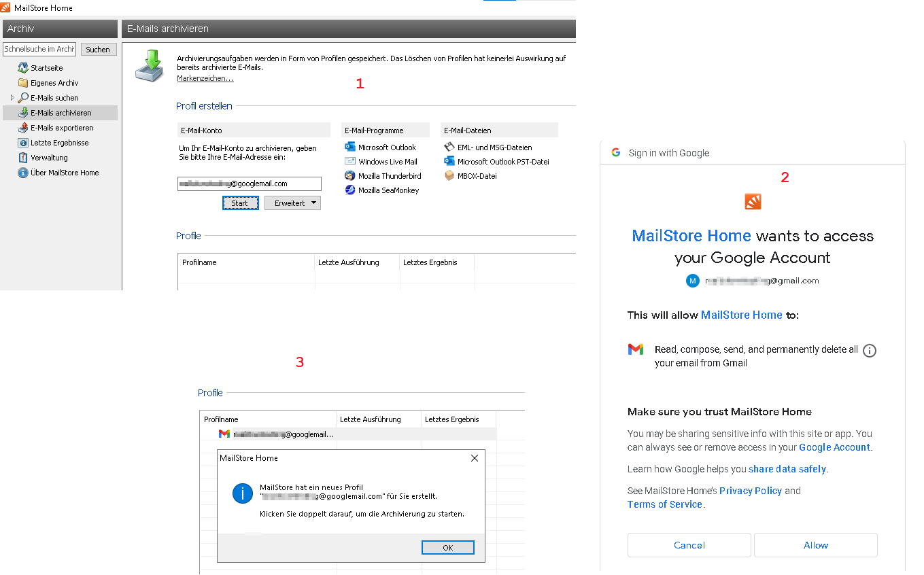The width and height of the screenshot is (924, 575).
Task: Click MailStore Home title bar logo
Action: (5, 7)
